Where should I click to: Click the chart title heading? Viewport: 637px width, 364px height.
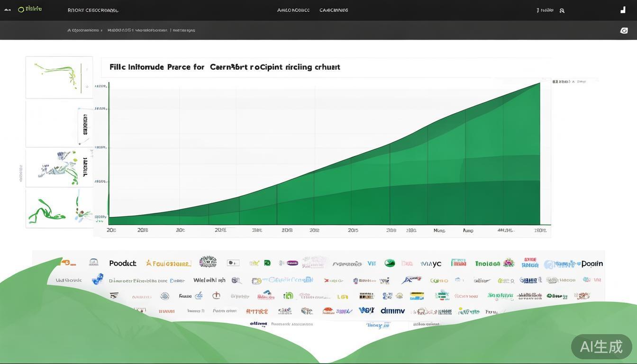pos(225,67)
